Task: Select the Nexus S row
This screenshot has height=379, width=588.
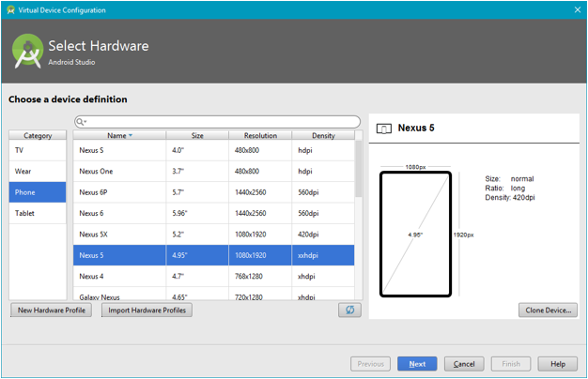Action: tap(214, 150)
